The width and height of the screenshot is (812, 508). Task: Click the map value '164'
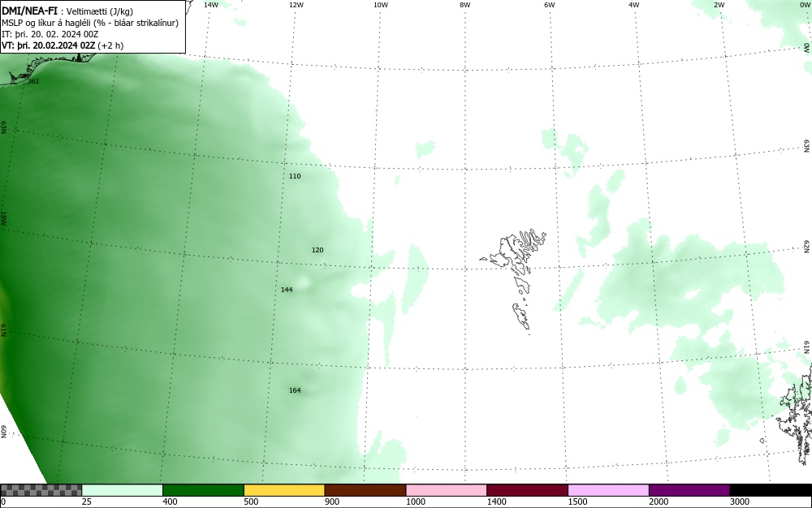point(295,390)
